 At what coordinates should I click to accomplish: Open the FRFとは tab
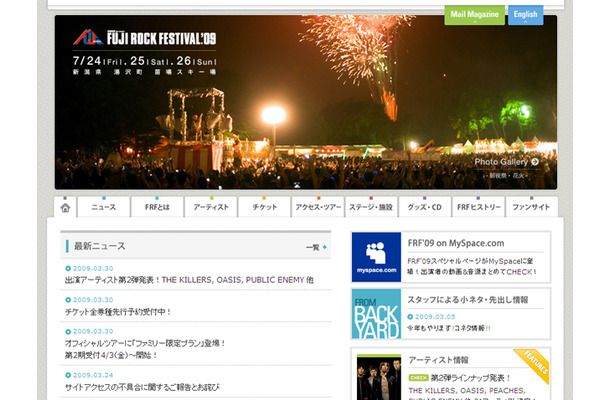[x=157, y=207]
